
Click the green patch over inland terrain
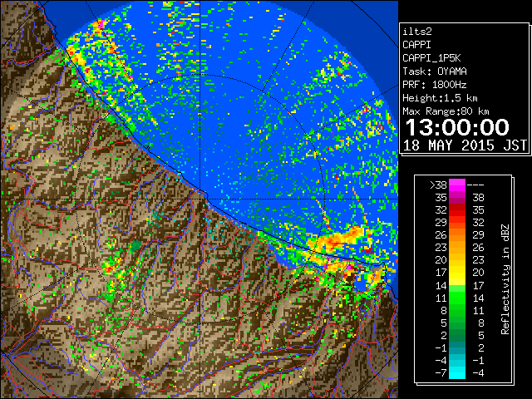click(136, 244)
